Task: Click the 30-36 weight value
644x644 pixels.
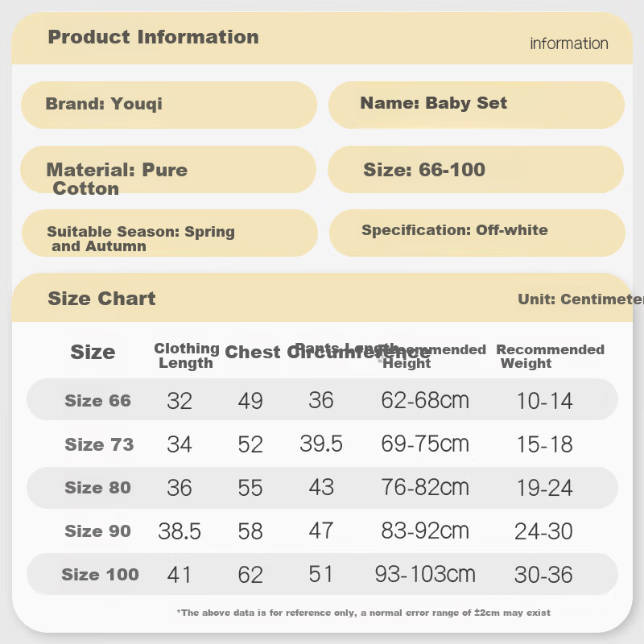Action: (x=543, y=575)
